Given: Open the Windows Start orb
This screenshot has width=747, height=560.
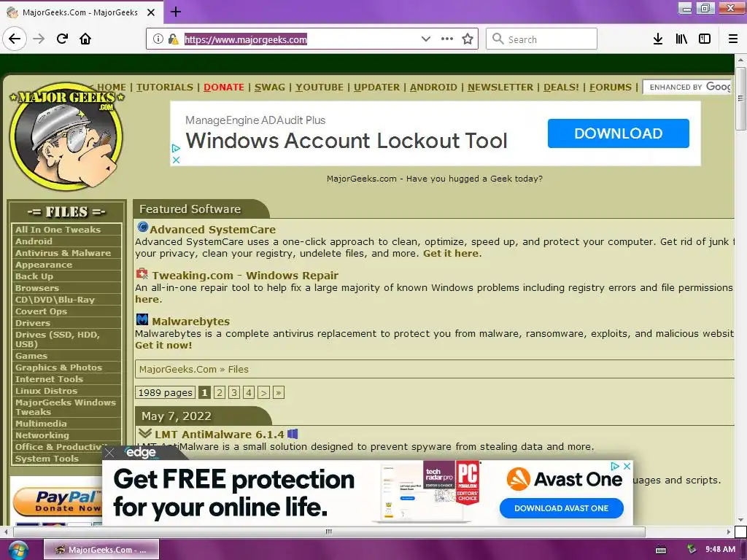Looking at the screenshot, I should tap(18, 550).
